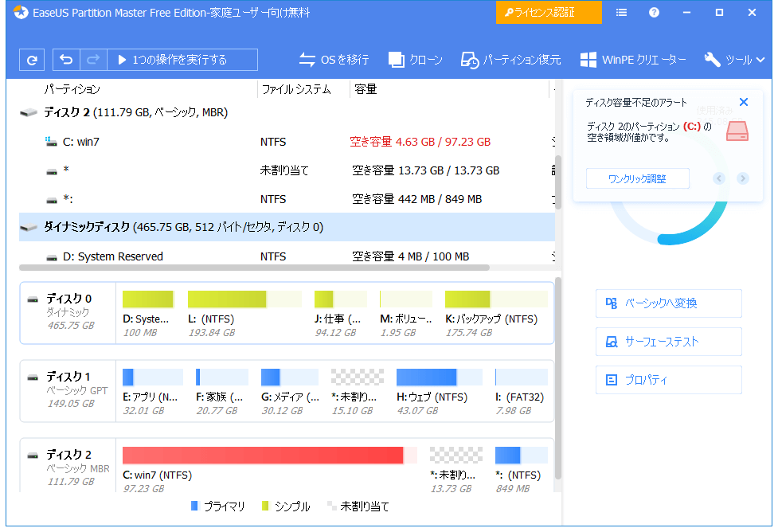Click ベーシックへ変換 to convert to basic
The width and height of the screenshot is (778, 532).
[667, 303]
